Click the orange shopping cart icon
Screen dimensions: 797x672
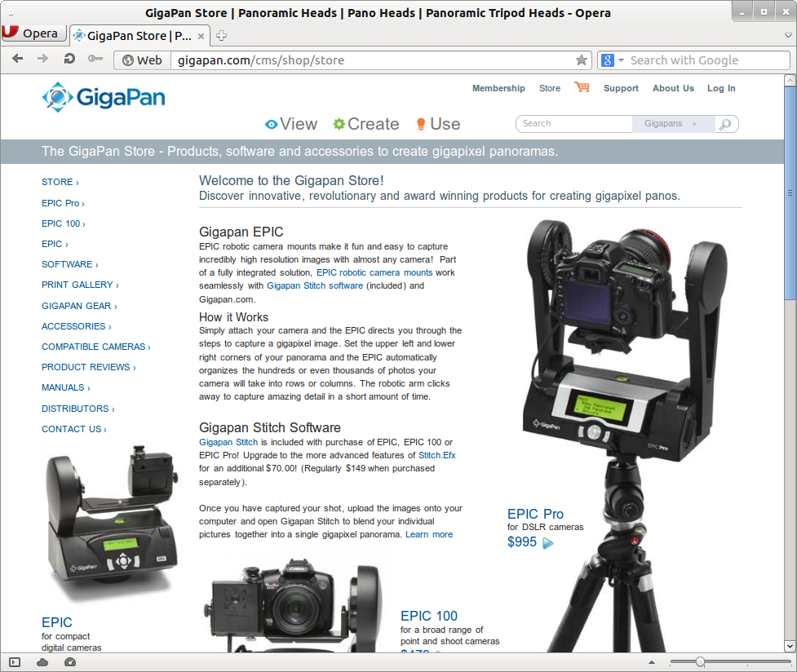pos(582,88)
